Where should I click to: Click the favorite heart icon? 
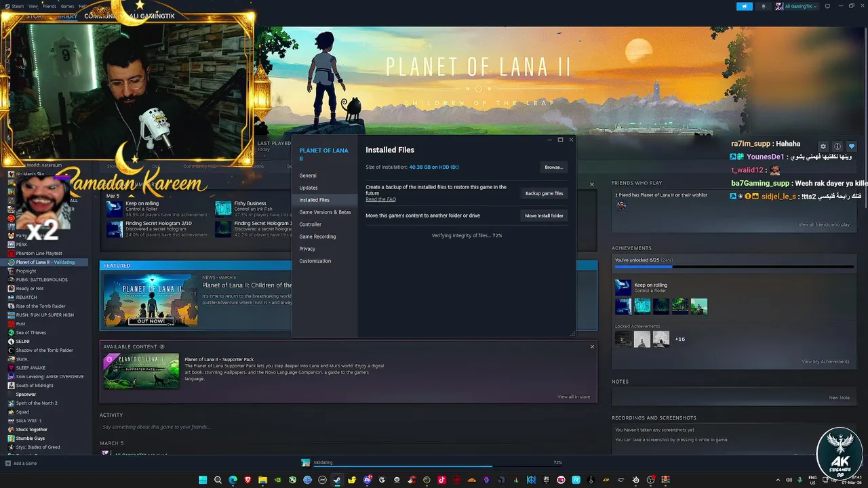coord(852,146)
